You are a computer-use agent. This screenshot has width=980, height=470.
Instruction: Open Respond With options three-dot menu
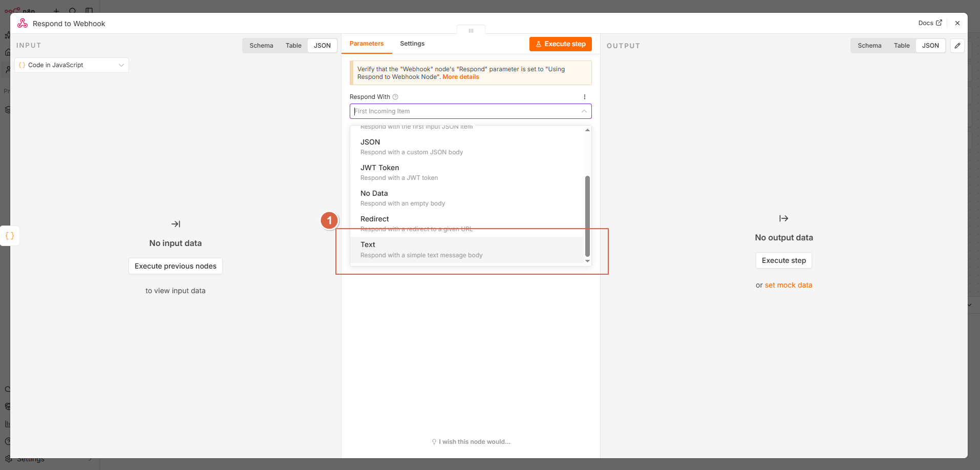click(585, 97)
